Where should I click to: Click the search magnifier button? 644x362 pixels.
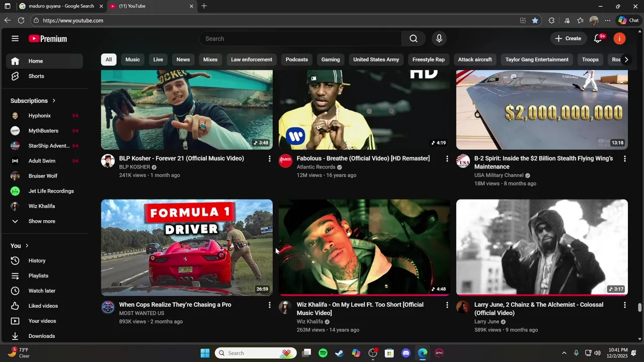tap(414, 39)
